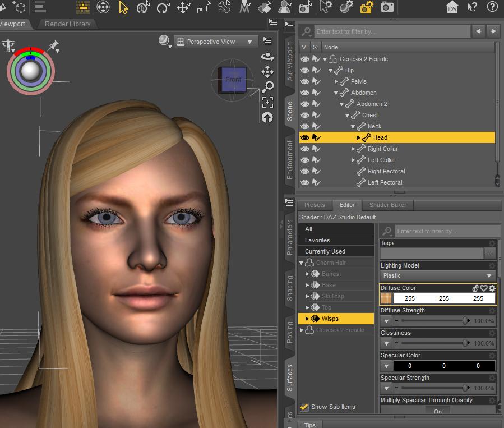This screenshot has width=504, height=428.
Task: Expand the Right Collar bone node
Action: pos(353,149)
